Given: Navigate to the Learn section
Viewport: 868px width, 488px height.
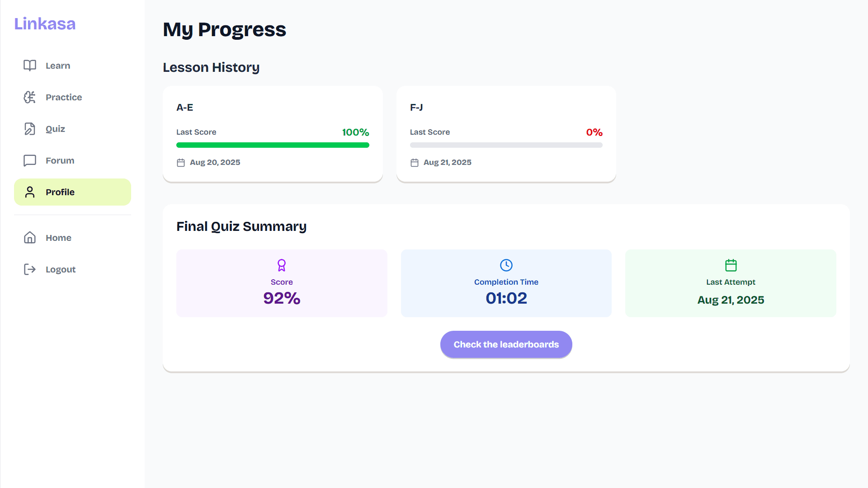Looking at the screenshot, I should click(57, 65).
